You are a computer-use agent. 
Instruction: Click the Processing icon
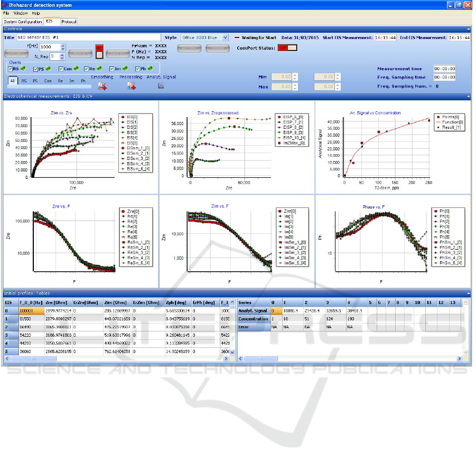coord(131,87)
